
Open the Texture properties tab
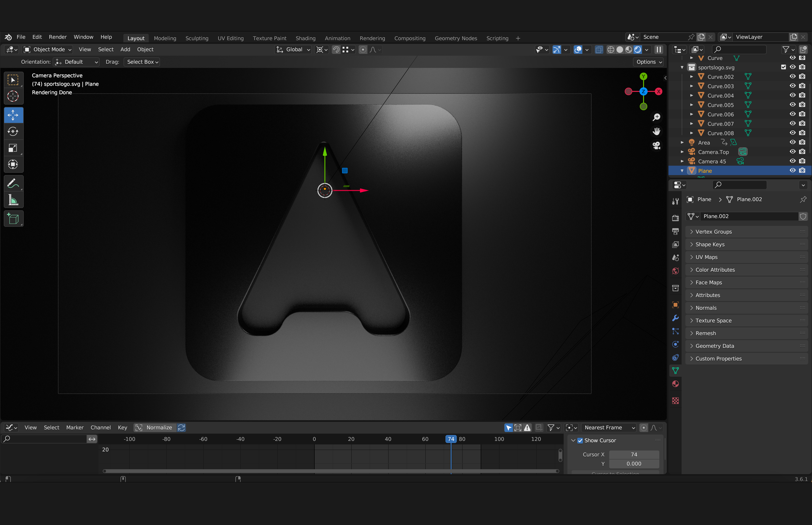pyautogui.click(x=675, y=401)
